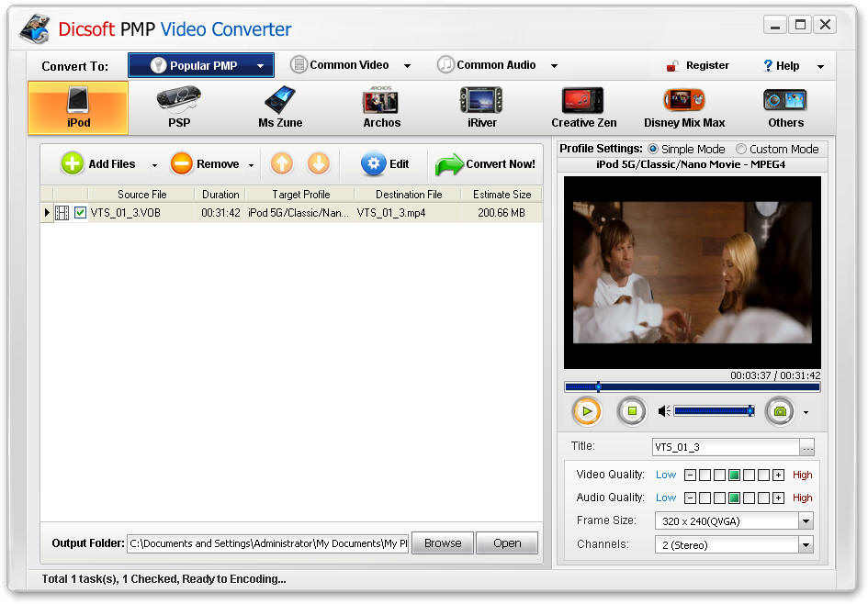Pick the iRiver device profile
868x604 pixels.
click(x=481, y=108)
